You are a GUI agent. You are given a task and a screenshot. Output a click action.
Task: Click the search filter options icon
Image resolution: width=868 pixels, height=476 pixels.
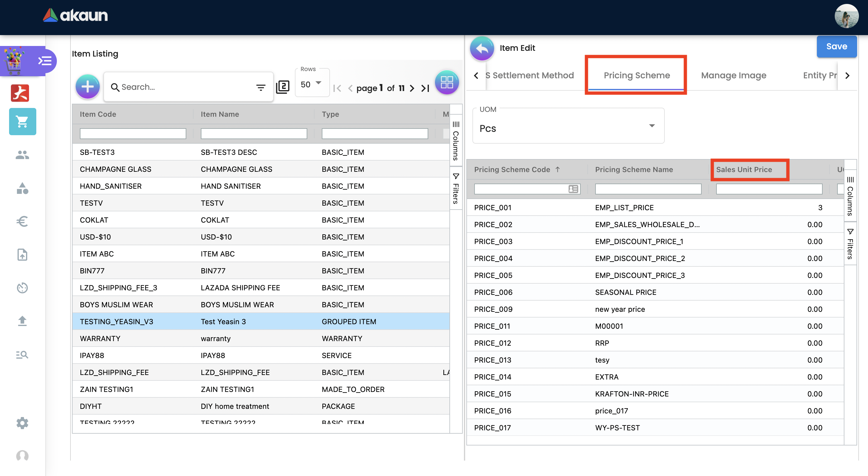(260, 88)
